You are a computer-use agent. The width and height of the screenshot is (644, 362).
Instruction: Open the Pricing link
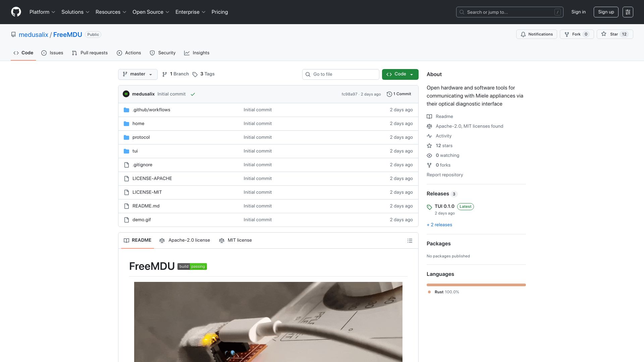[220, 12]
